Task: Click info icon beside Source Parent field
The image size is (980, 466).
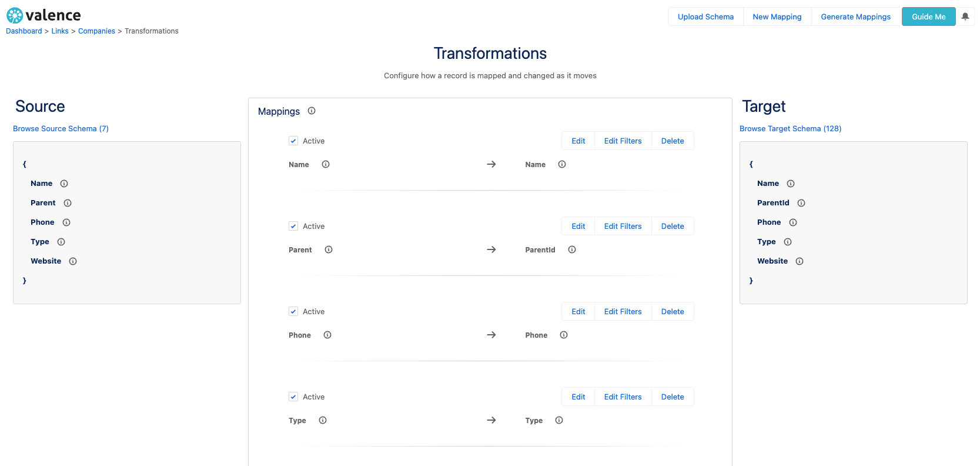Action: point(68,203)
